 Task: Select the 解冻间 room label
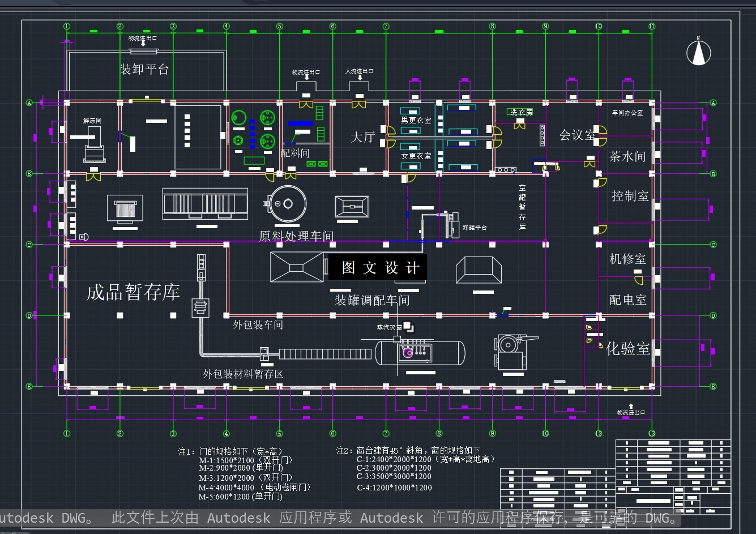click(x=92, y=121)
